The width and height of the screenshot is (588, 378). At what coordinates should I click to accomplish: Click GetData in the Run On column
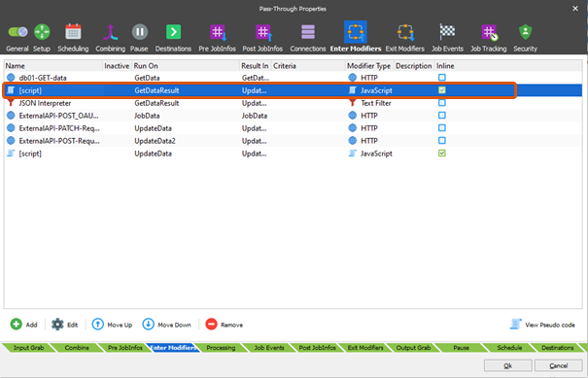point(147,78)
